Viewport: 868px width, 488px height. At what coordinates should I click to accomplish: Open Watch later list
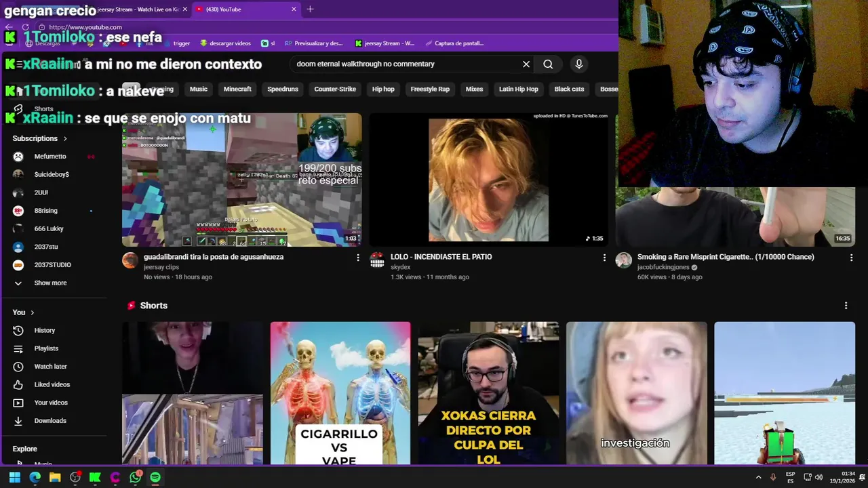coord(50,367)
